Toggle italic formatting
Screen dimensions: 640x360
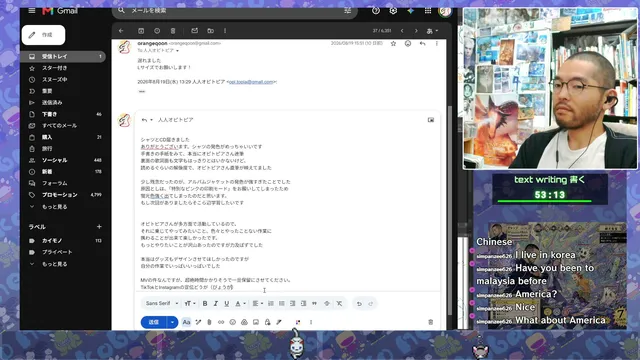click(216, 303)
